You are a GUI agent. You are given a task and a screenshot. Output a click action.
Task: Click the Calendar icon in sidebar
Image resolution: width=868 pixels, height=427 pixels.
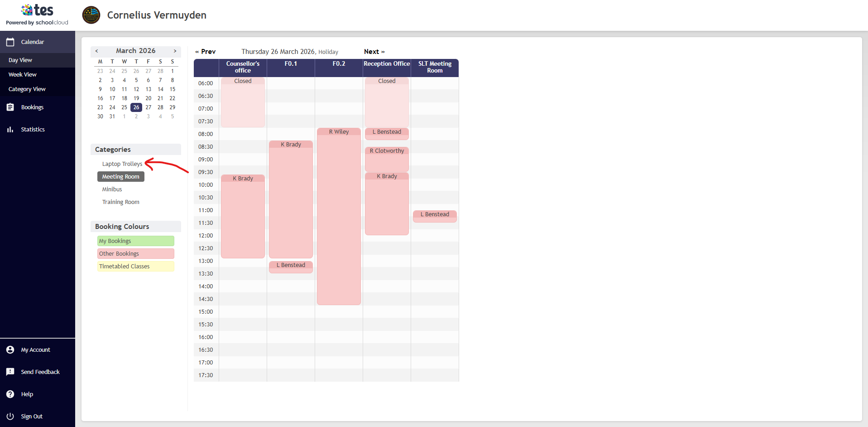pos(10,42)
